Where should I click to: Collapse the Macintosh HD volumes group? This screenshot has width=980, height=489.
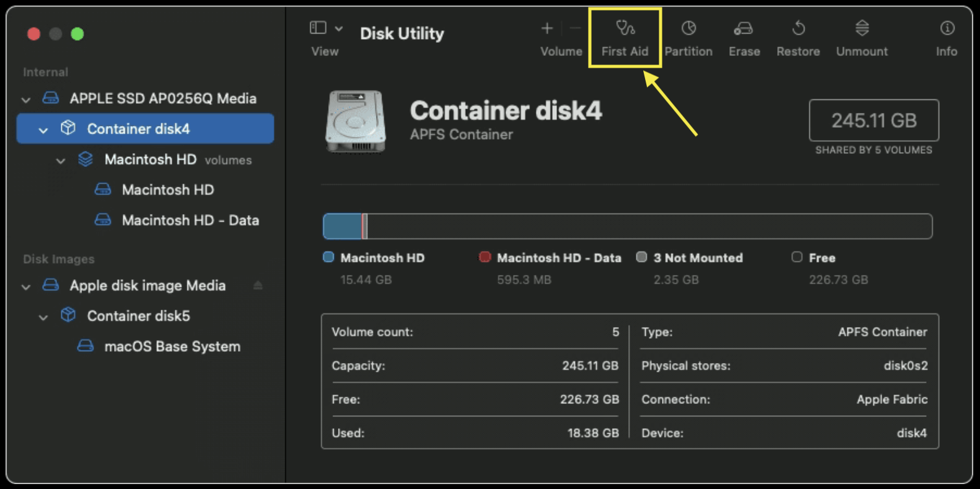click(x=61, y=161)
